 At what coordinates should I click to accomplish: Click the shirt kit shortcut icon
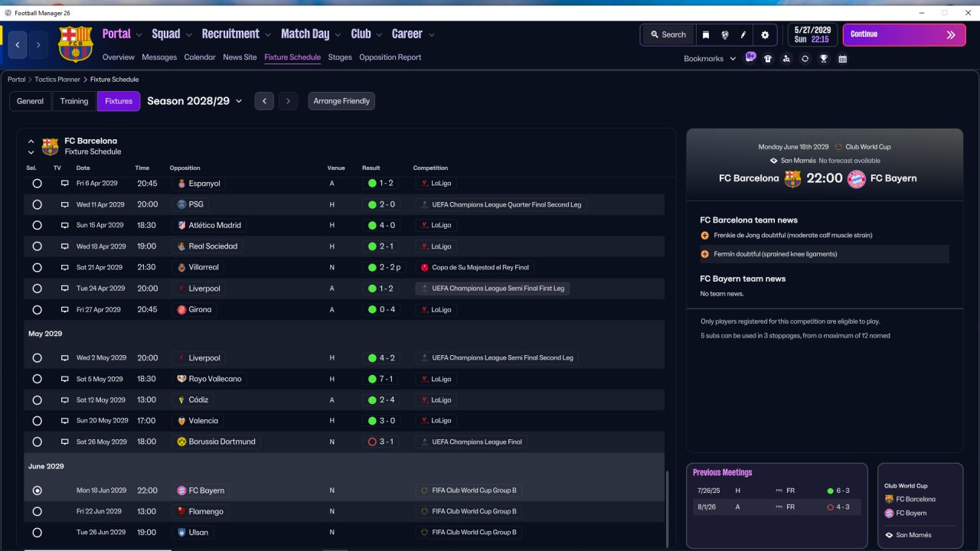(x=768, y=59)
